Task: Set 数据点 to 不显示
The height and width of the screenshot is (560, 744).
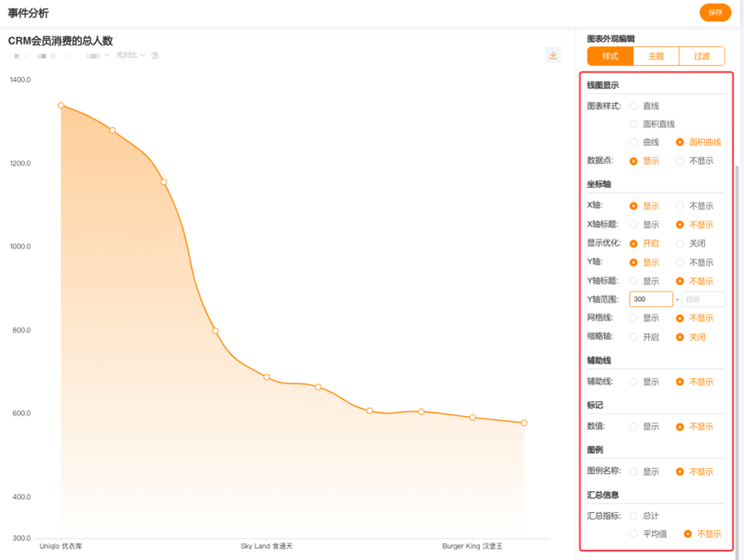Action: point(680,161)
